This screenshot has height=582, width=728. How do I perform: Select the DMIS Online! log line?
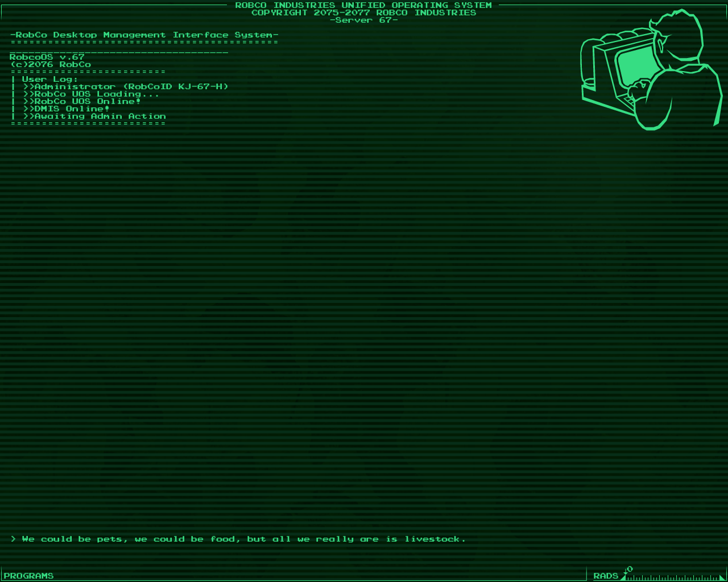[x=67, y=109]
